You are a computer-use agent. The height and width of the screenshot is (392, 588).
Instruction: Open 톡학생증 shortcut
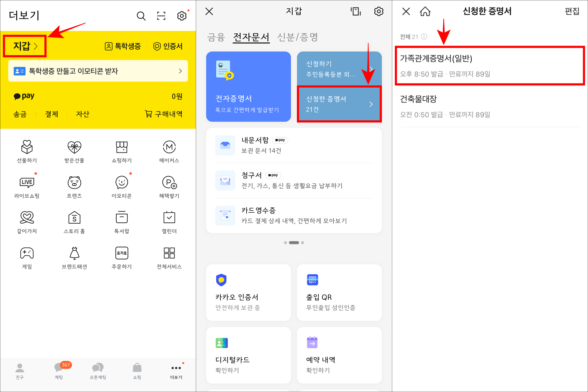123,46
